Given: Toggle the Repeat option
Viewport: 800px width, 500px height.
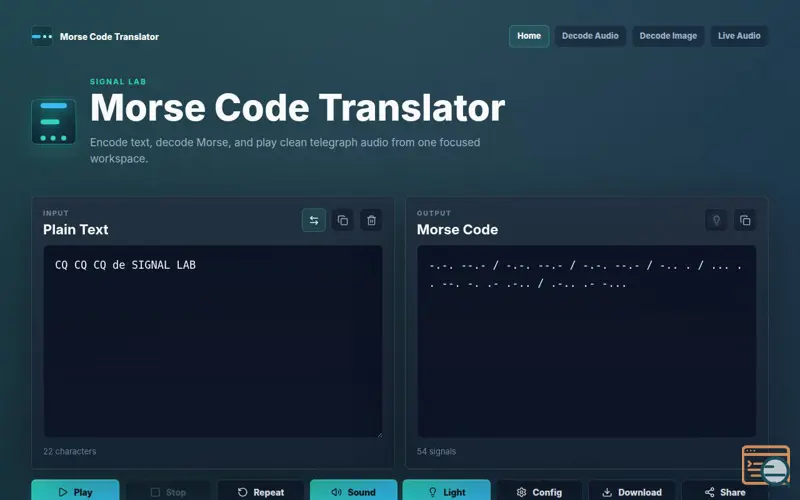Looking at the screenshot, I should 261,491.
